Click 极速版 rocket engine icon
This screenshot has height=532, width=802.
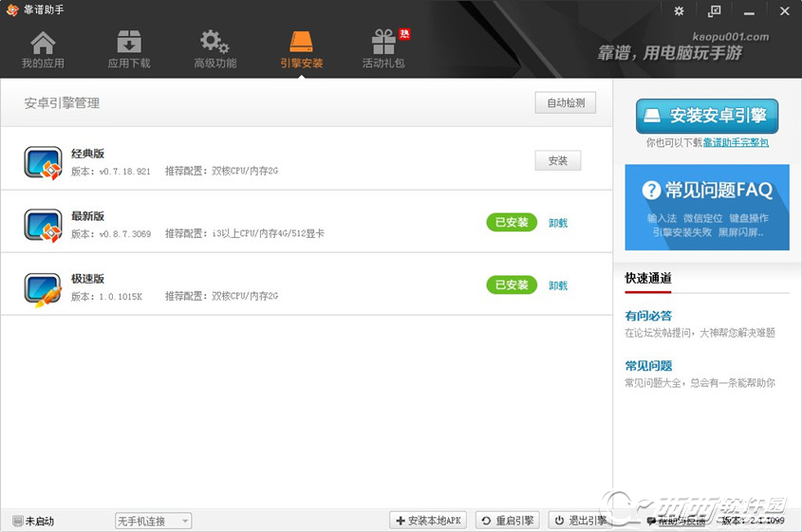44,288
